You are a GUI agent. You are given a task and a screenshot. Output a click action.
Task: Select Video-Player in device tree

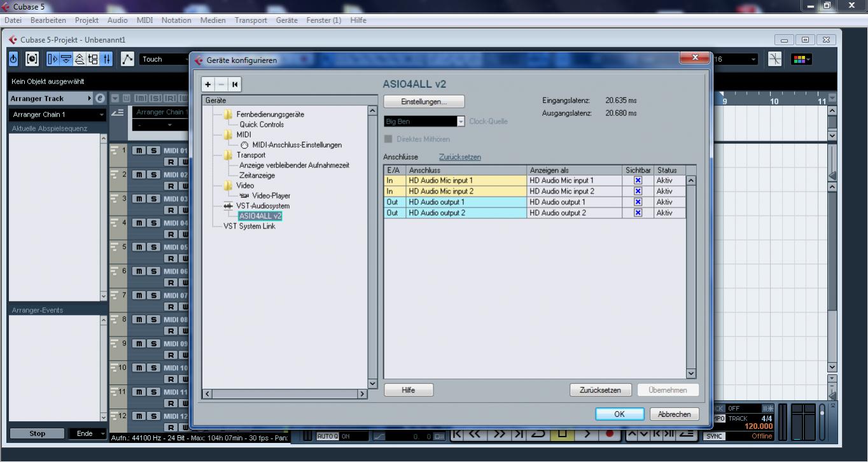point(271,196)
